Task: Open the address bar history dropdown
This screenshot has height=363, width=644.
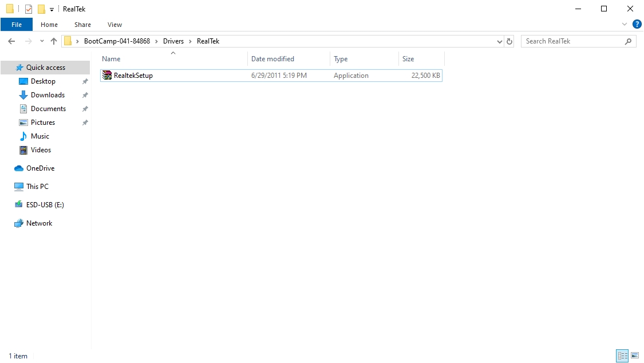Action: pos(499,41)
